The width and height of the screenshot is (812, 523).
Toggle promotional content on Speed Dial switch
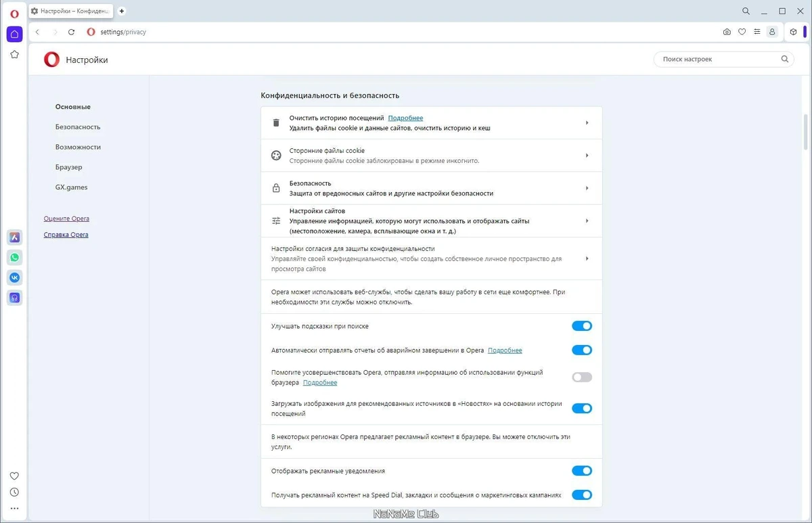(582, 495)
